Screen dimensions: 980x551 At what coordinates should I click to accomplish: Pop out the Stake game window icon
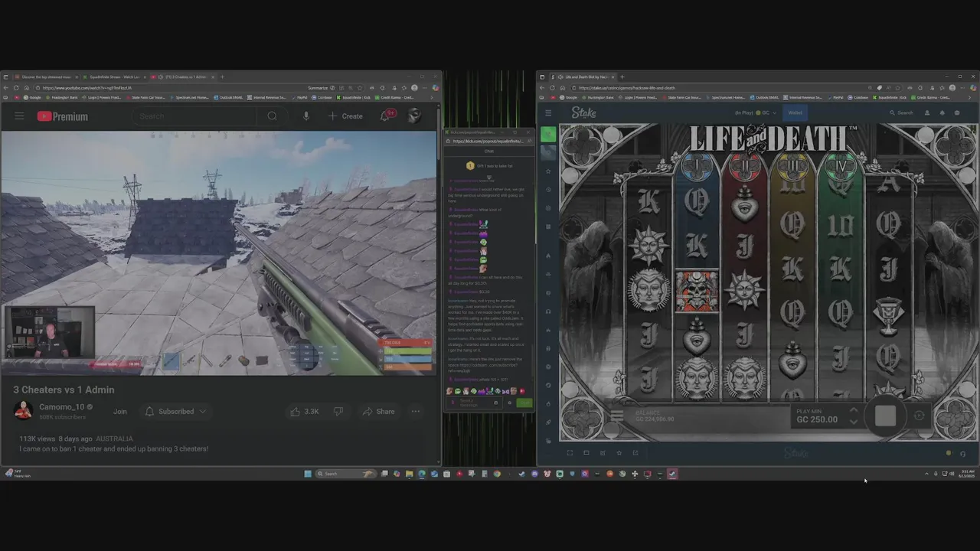click(x=635, y=452)
